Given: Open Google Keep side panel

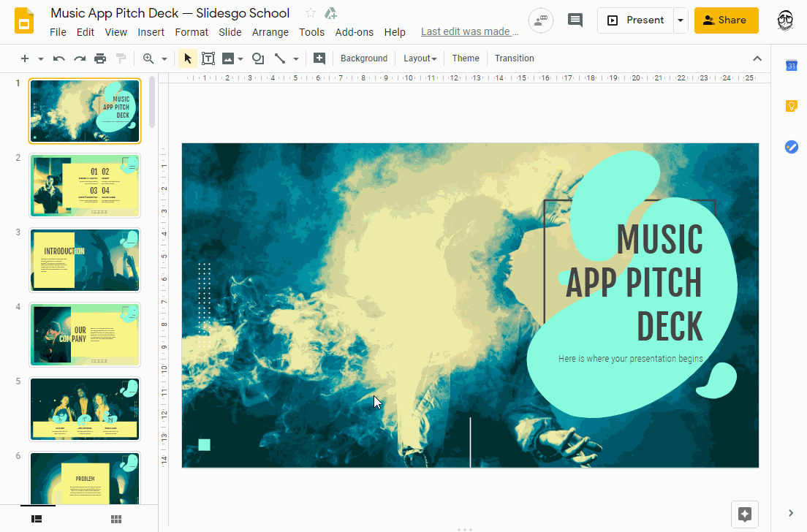Looking at the screenshot, I should tap(791, 106).
